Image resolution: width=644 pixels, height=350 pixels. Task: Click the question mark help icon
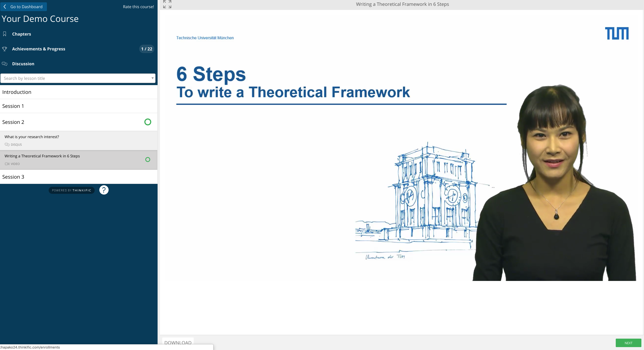click(104, 190)
